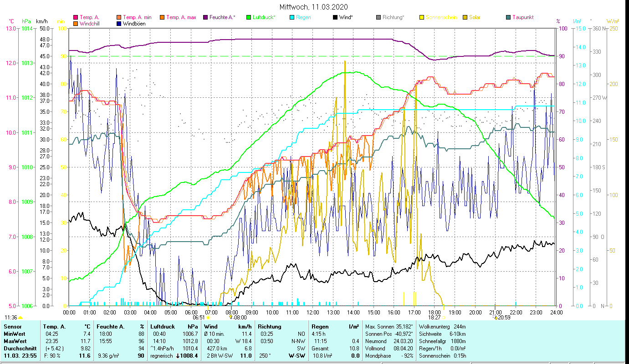This screenshot has height=364, width=629.
Task: Click the Luftdruck* legend label
Action: pos(264,18)
